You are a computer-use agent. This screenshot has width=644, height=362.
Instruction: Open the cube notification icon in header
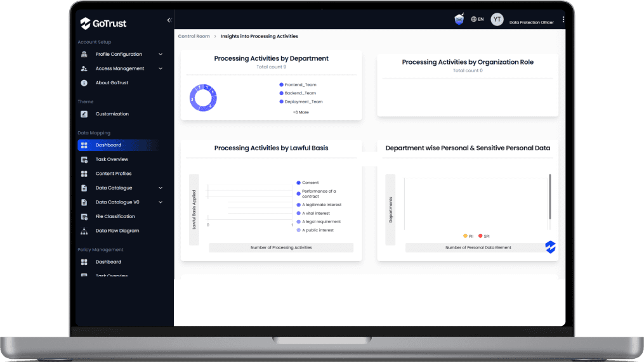pos(459,19)
